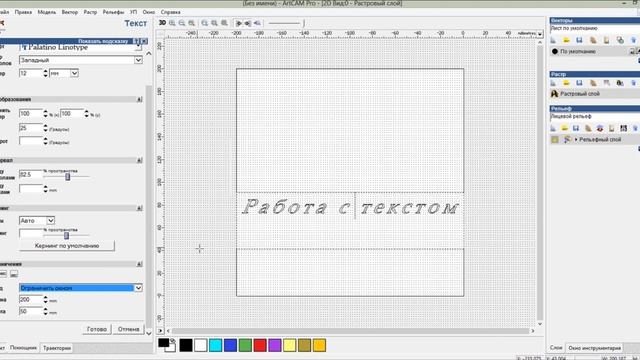
Task: Open the Модель menu
Action: pyautogui.click(x=47, y=12)
